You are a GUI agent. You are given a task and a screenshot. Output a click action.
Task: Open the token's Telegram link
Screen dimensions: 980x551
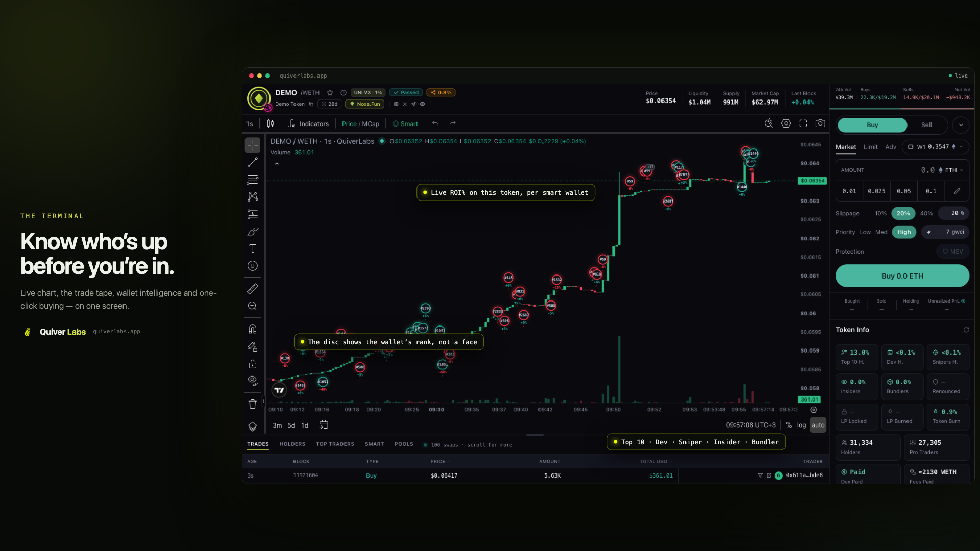coord(413,104)
